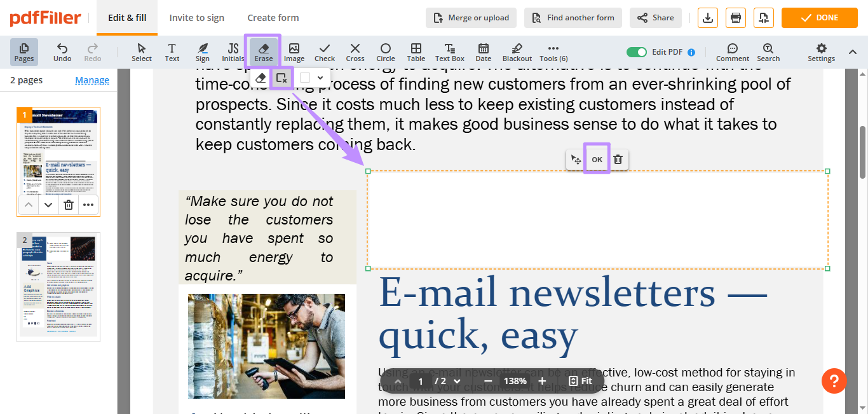868x414 pixels.
Task: Click the Share button
Action: pos(656,18)
